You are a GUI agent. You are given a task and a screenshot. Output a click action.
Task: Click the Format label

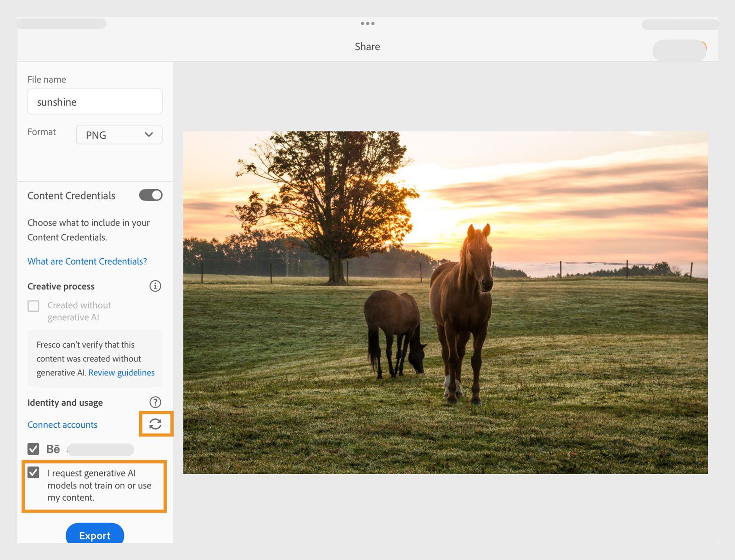42,132
